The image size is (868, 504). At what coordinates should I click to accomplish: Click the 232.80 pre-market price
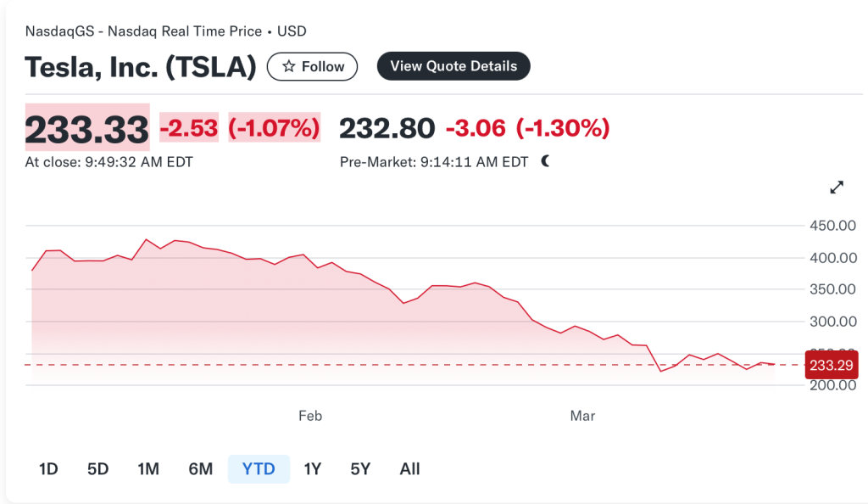[x=387, y=129]
